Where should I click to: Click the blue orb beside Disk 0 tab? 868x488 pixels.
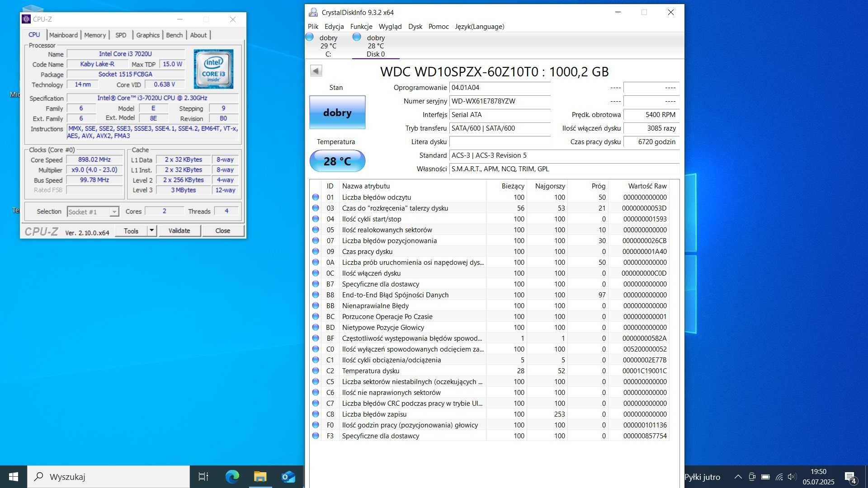pyautogui.click(x=357, y=37)
